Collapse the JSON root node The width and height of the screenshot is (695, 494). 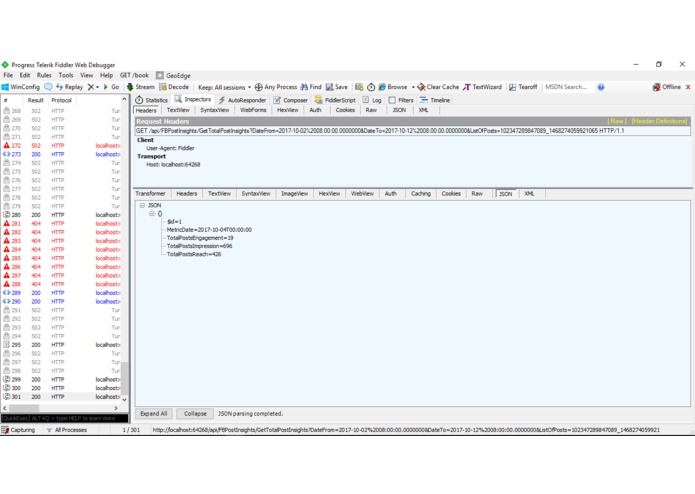(x=142, y=206)
